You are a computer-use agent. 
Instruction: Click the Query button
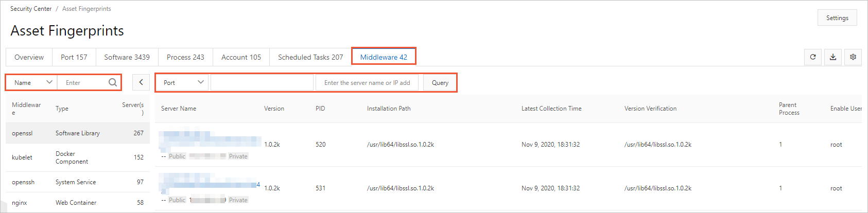pos(440,82)
